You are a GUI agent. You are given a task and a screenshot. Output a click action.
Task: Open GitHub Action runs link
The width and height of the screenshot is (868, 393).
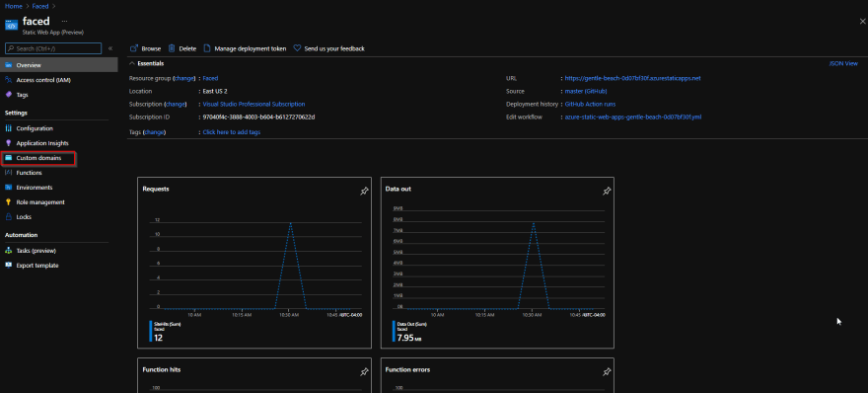tap(590, 105)
